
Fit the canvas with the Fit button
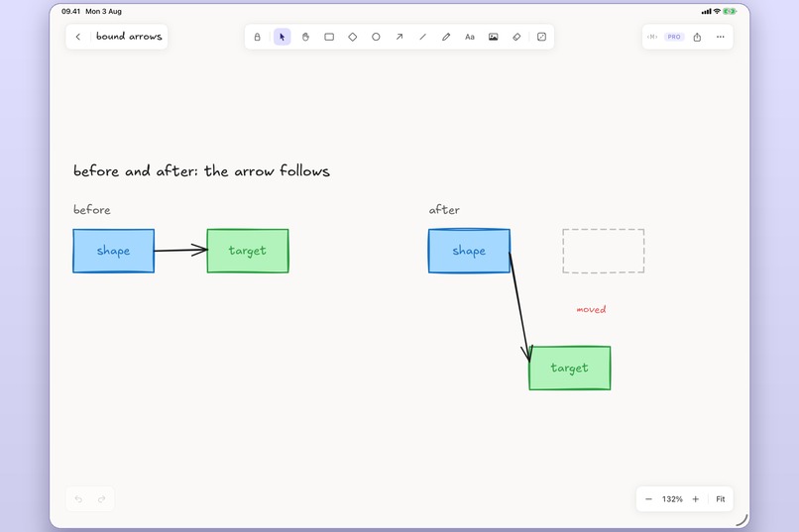[720, 499]
